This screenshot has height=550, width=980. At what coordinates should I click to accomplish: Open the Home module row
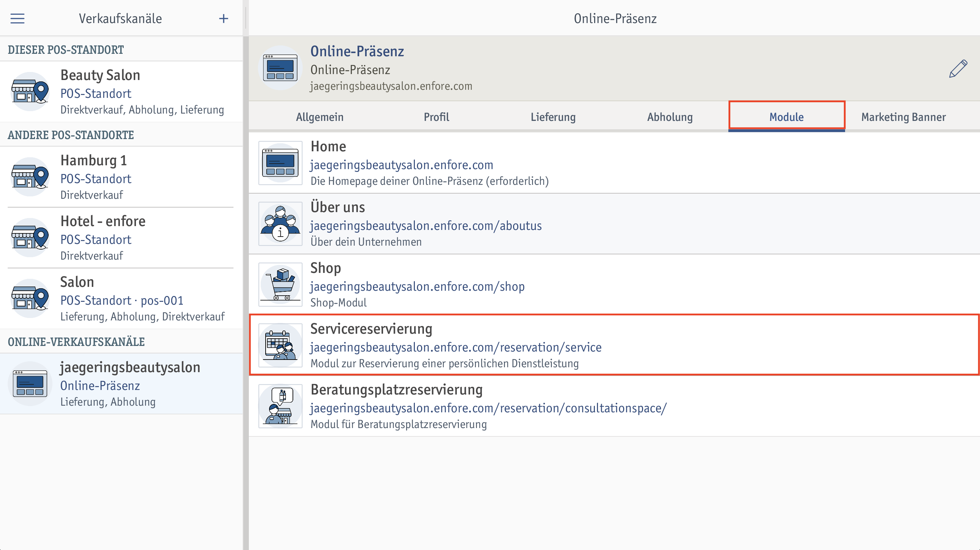pyautogui.click(x=614, y=163)
